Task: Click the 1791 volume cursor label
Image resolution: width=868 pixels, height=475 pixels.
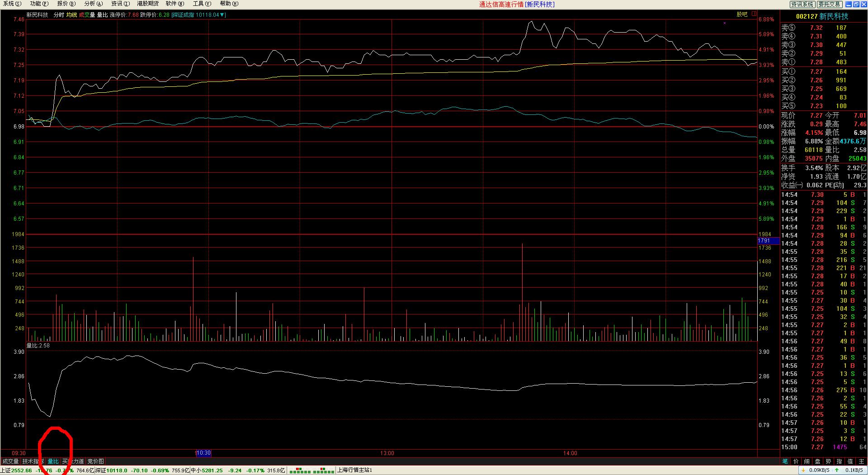Action: [x=769, y=241]
